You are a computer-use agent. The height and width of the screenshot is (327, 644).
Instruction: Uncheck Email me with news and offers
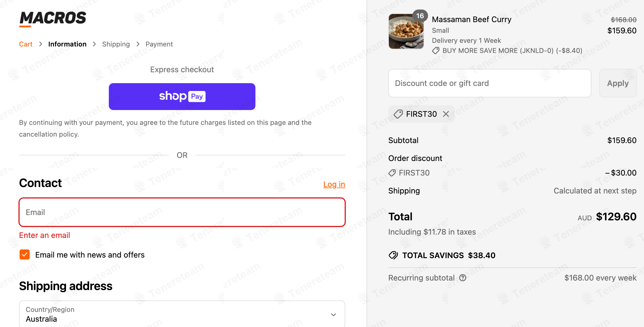click(x=25, y=255)
